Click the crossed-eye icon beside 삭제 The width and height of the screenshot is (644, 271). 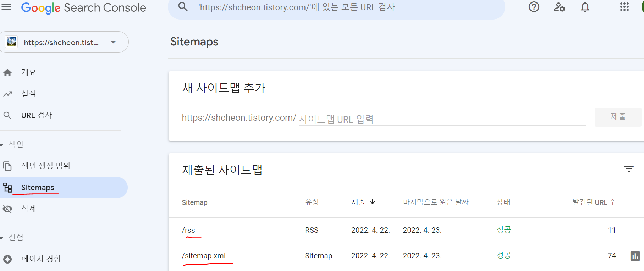tap(7, 208)
